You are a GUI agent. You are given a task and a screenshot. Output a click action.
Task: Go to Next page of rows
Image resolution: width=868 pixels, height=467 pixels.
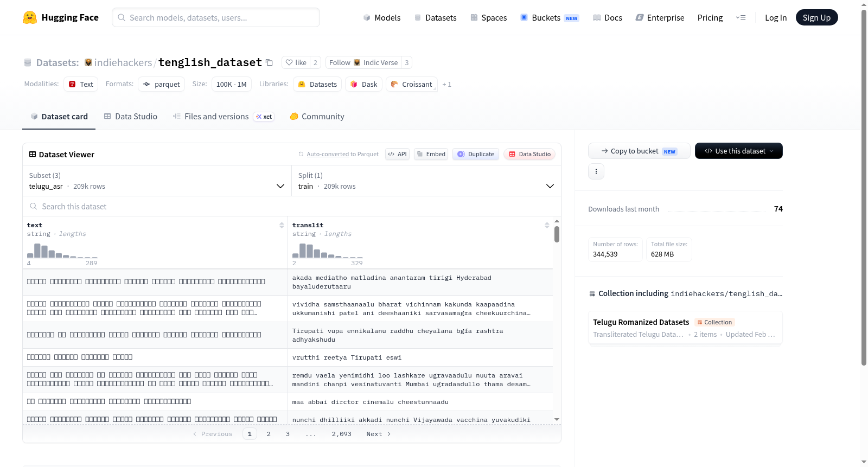click(x=378, y=434)
